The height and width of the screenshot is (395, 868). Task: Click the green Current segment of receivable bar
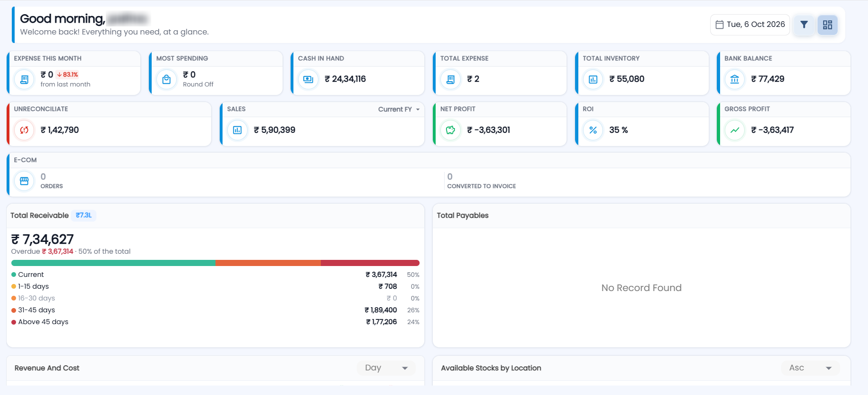113,263
